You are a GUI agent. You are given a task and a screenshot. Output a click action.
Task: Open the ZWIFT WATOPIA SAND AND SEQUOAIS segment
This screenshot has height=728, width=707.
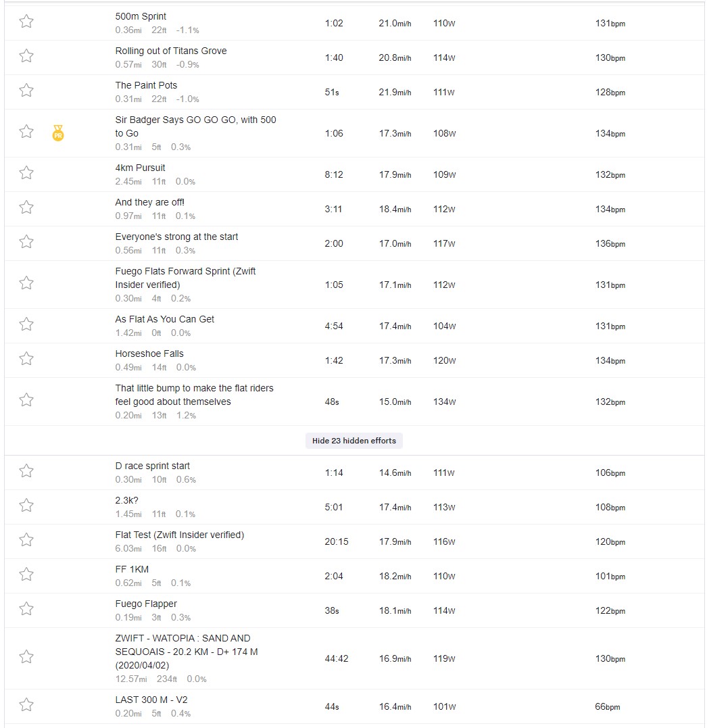pos(186,652)
